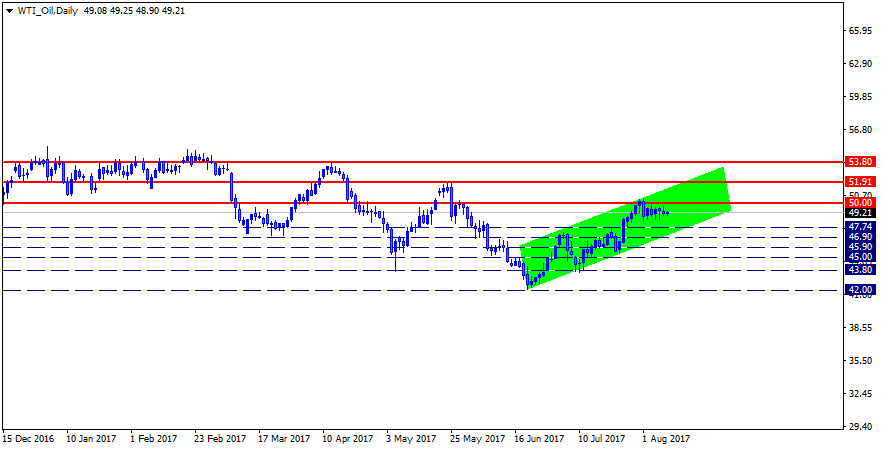
Task: Click the 15 Dec 2016 date label
Action: pyautogui.click(x=26, y=438)
